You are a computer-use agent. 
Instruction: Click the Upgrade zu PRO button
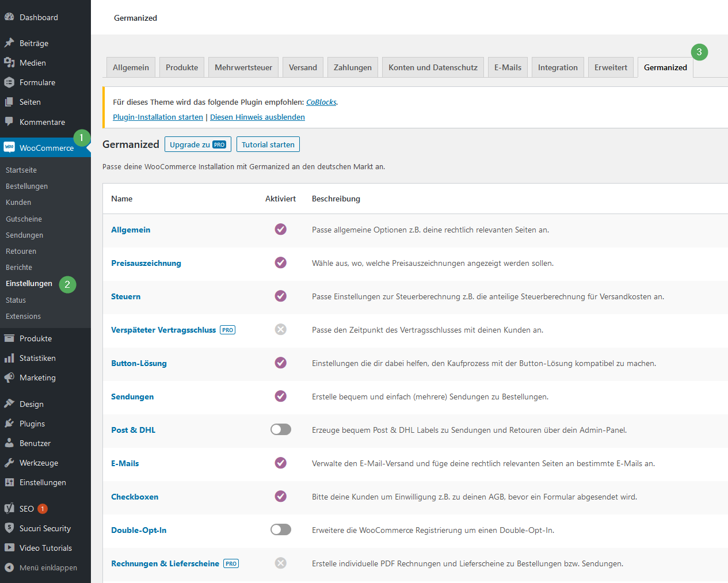(x=198, y=144)
